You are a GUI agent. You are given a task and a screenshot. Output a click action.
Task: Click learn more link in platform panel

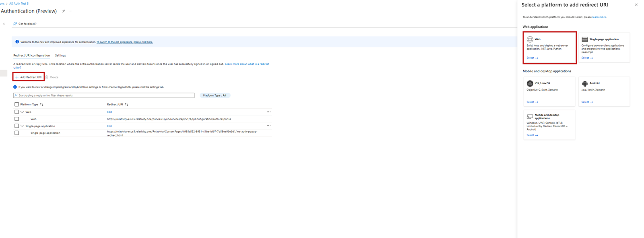(x=599, y=17)
